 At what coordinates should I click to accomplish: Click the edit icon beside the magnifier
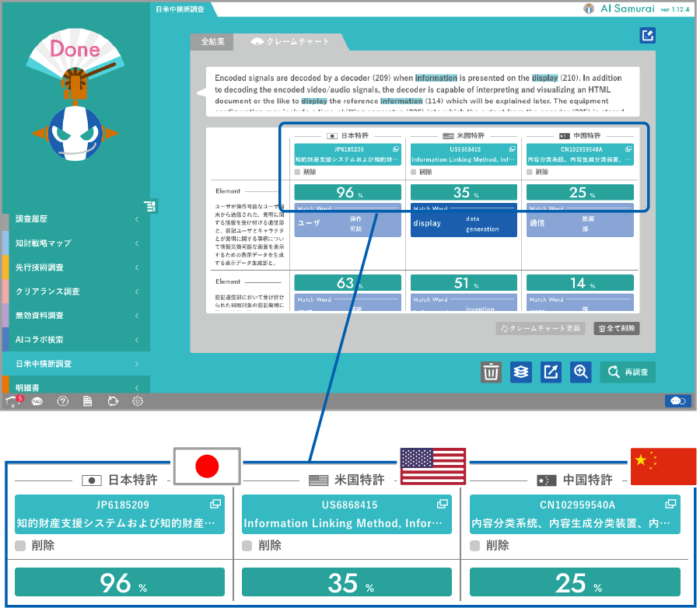click(x=551, y=372)
